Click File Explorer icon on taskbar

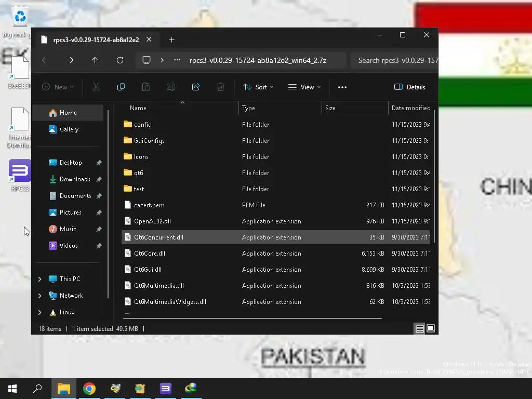(x=63, y=389)
